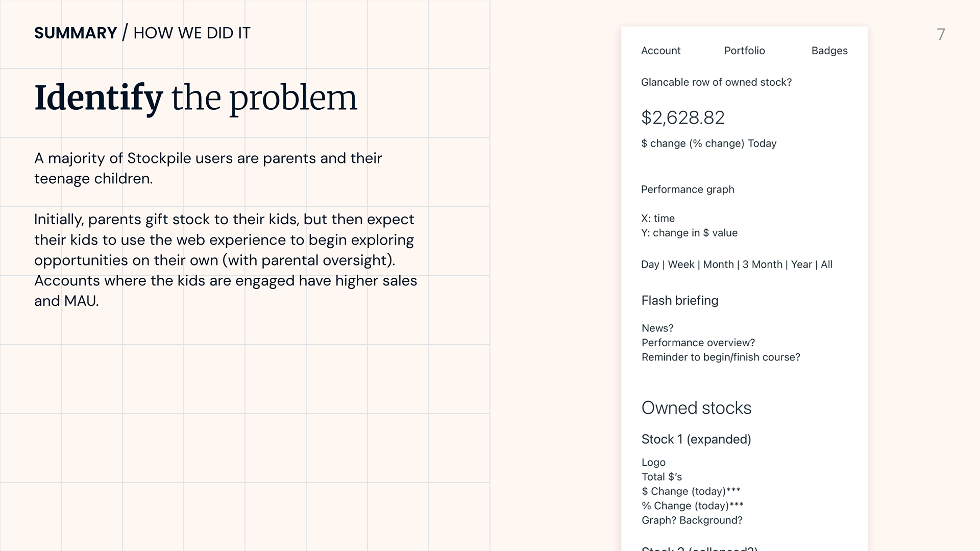Click the Glancable row of owned stock text

tap(716, 82)
